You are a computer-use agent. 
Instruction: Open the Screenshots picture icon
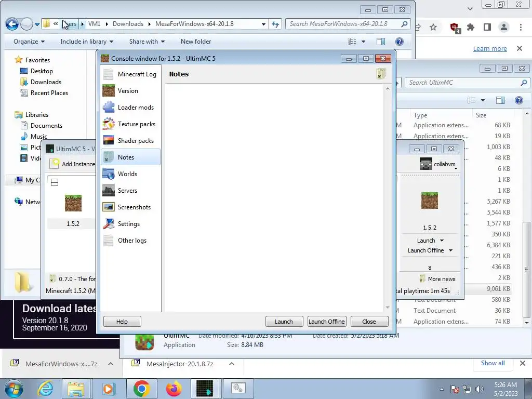click(x=108, y=207)
